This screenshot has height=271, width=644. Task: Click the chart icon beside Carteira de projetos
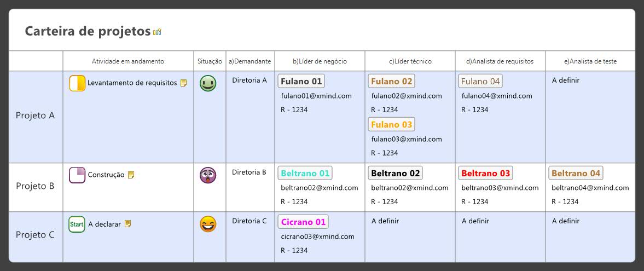pos(157,32)
